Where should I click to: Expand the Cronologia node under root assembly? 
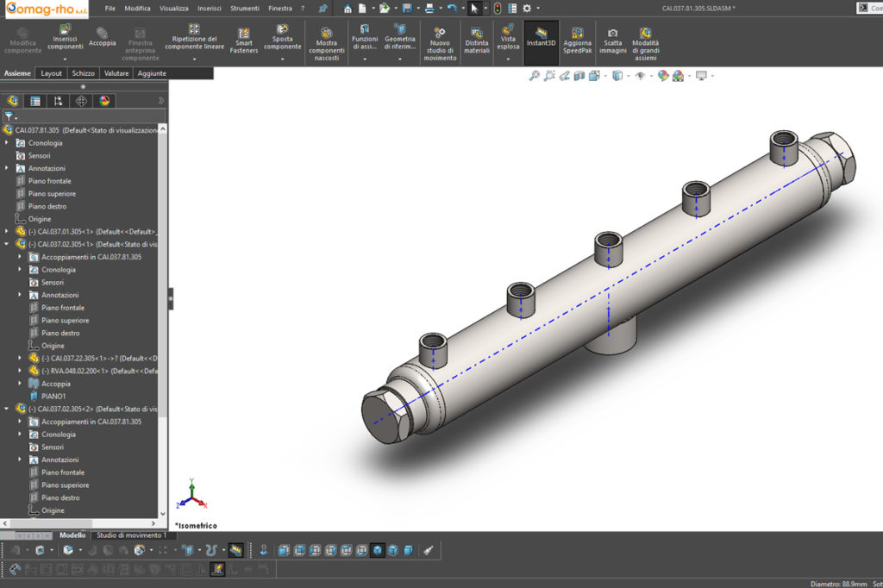[x=7, y=143]
